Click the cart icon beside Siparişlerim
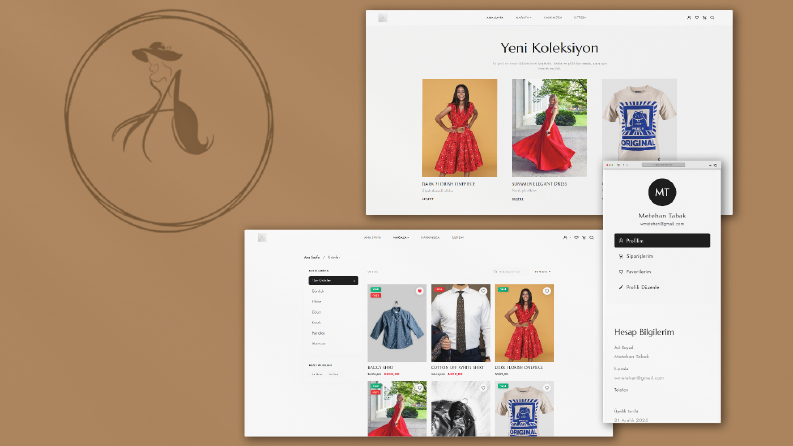793x446 pixels. (621, 256)
